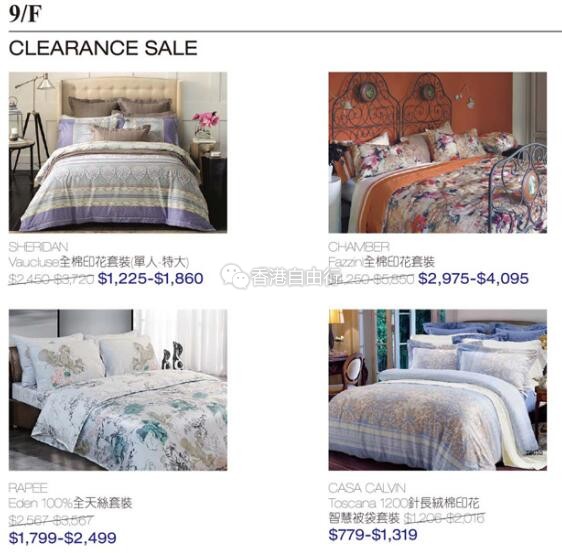
Task: Click sale price $1,799-$2,499
Action: [63, 538]
